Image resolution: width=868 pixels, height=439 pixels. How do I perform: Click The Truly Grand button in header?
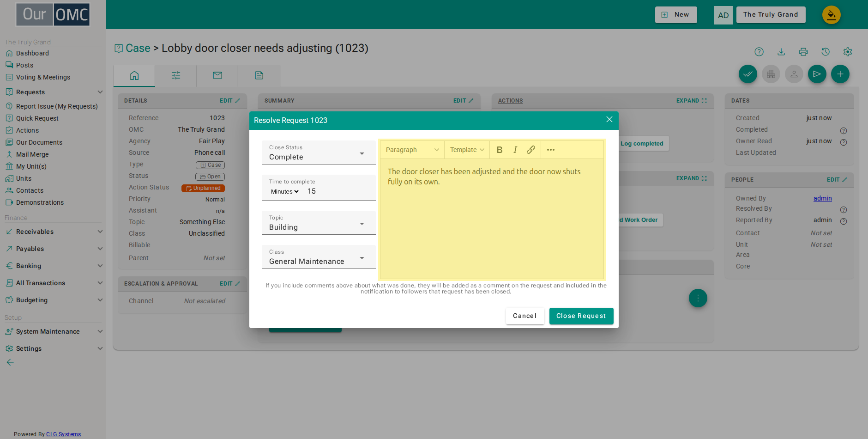[771, 15]
